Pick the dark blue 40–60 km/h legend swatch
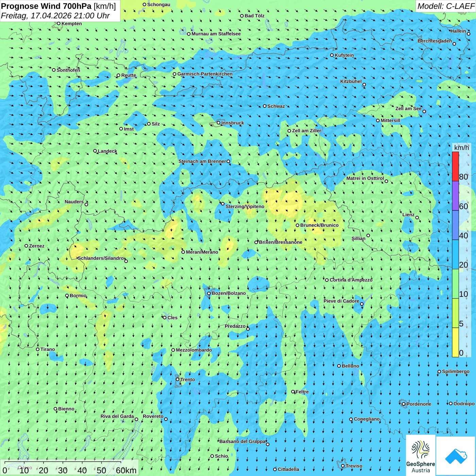 (455, 225)
